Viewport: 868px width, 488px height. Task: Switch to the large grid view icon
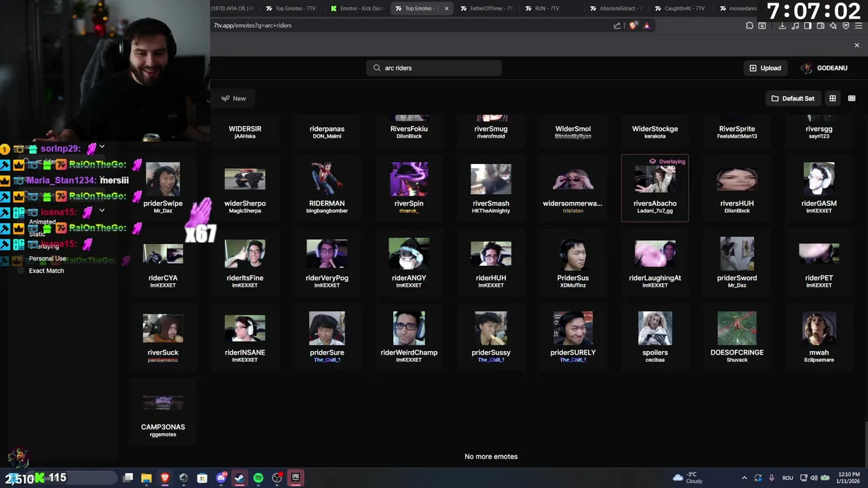[x=833, y=98]
